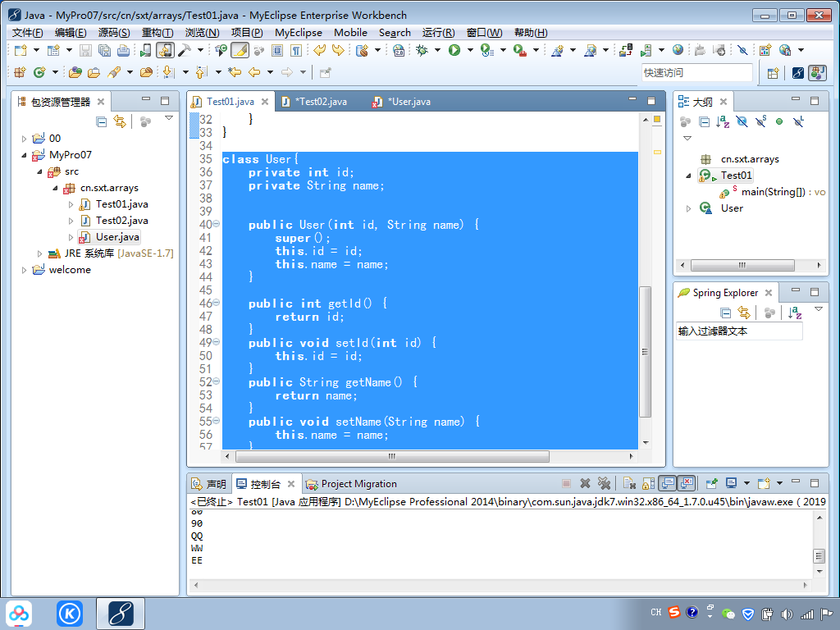840x630 pixels.
Task: Toggle Show Whitespace Characters pilcrow button
Action: pos(295,50)
